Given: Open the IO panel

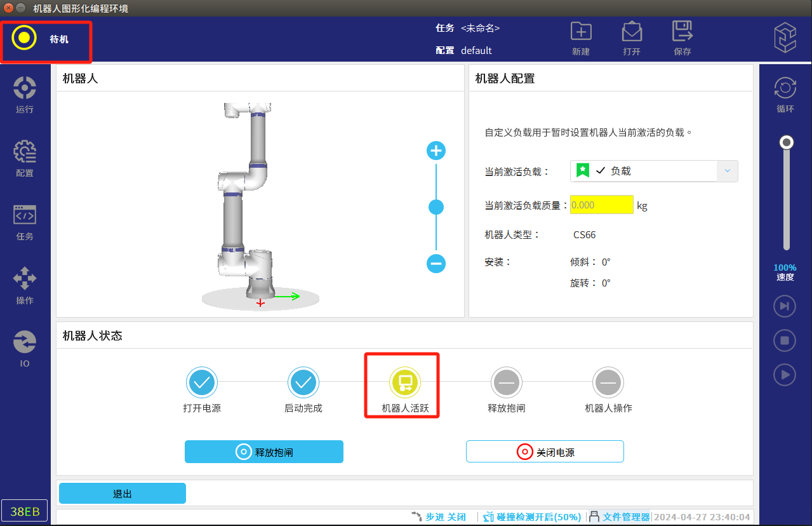Looking at the screenshot, I should pyautogui.click(x=25, y=349).
